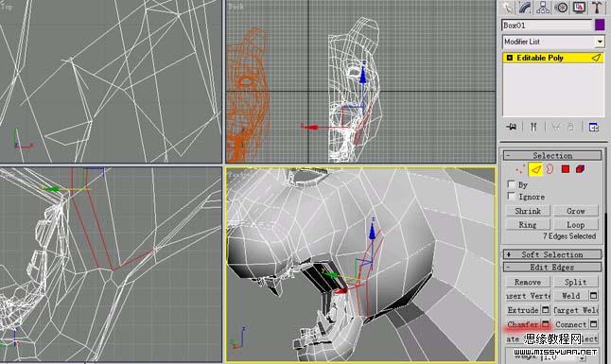
Task: Open the Motion command panel tab
Action: (561, 8)
